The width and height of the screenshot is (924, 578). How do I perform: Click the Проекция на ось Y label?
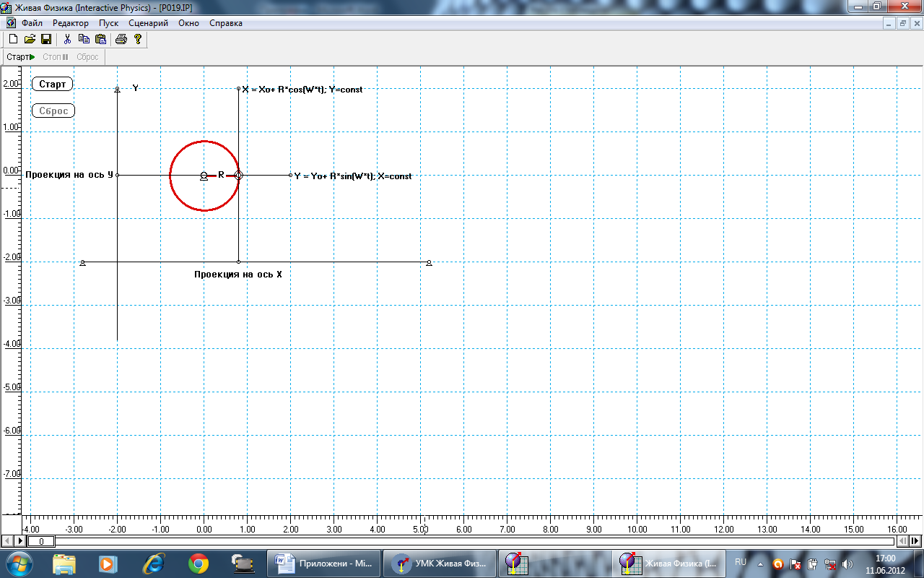pyautogui.click(x=69, y=175)
